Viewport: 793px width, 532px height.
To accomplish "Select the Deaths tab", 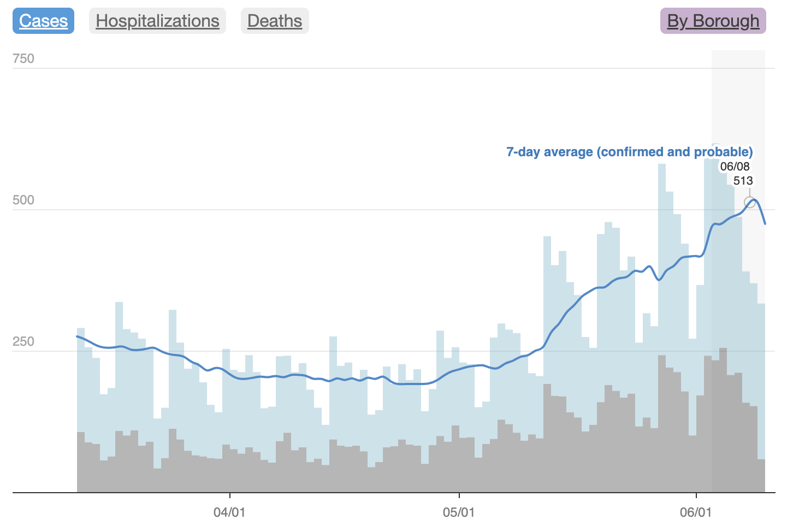I will pyautogui.click(x=275, y=21).
